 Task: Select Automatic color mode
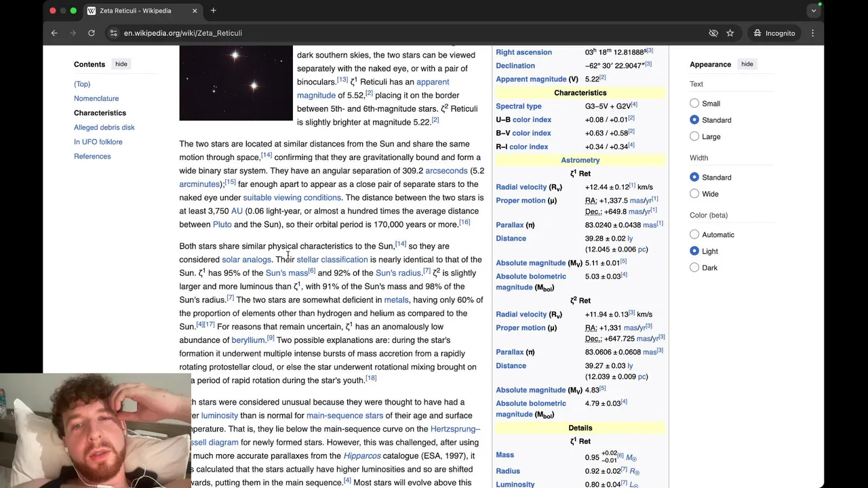[x=694, y=235]
